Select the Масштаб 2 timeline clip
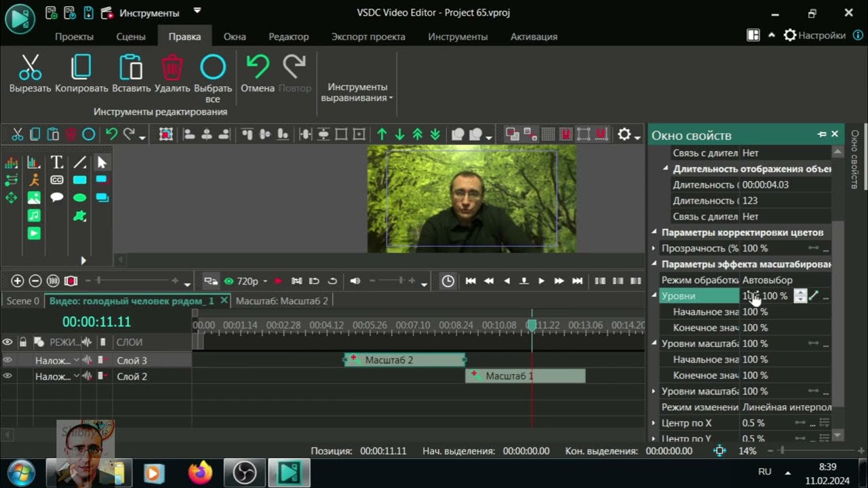 tap(405, 360)
